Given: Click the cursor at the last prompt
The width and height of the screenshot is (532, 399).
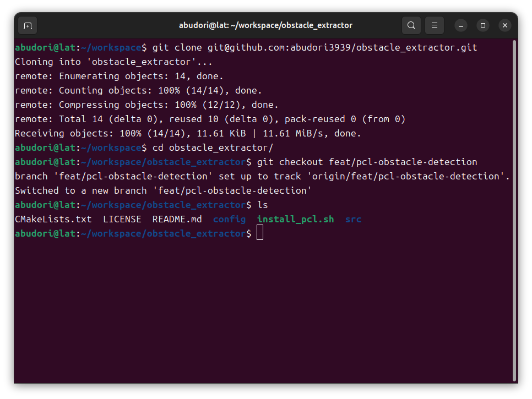Looking at the screenshot, I should point(260,233).
